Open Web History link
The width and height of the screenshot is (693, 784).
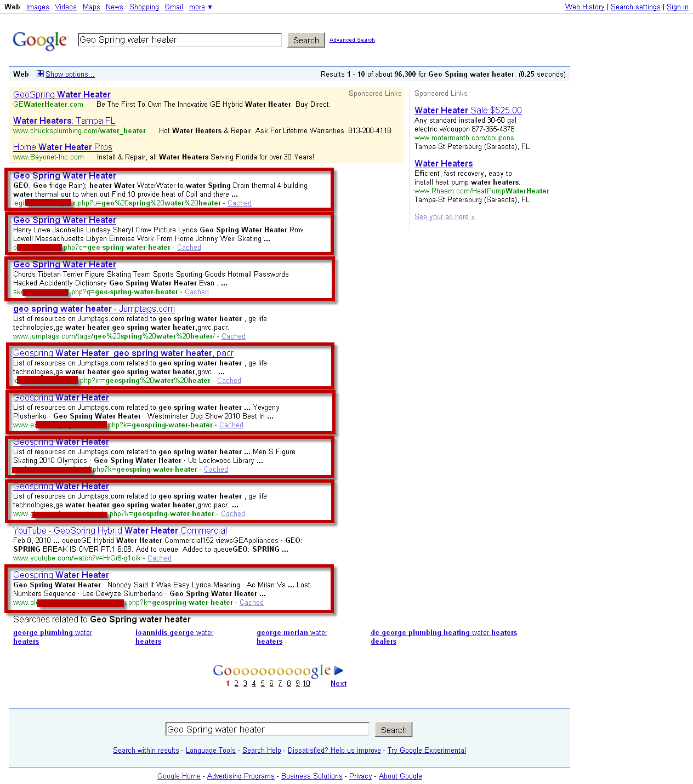coord(585,7)
